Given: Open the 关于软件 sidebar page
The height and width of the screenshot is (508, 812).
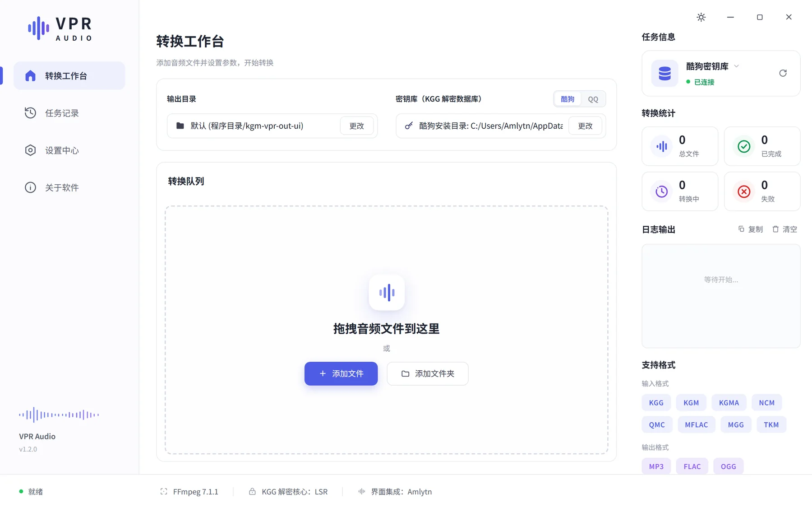Looking at the screenshot, I should 69,187.
